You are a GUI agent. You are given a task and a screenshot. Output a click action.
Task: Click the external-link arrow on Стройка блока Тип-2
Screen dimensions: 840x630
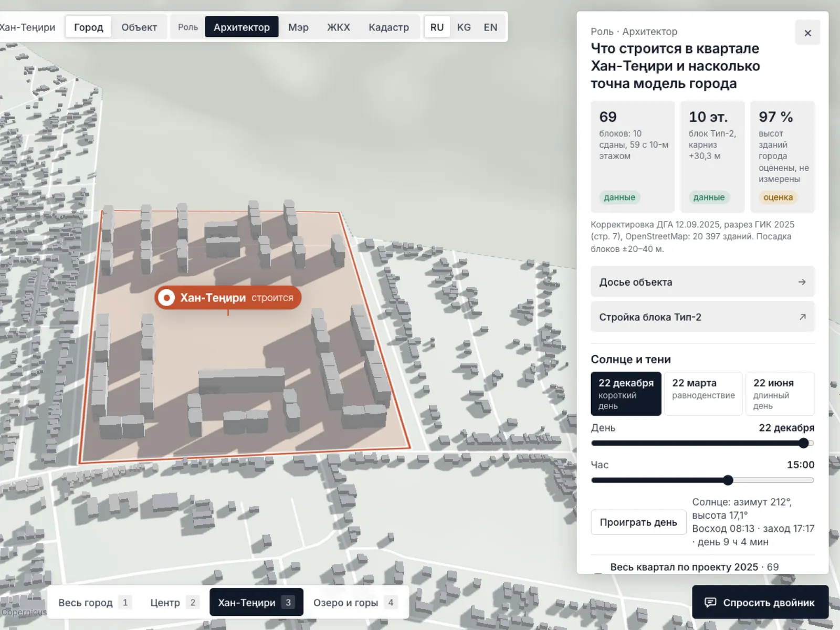point(802,317)
